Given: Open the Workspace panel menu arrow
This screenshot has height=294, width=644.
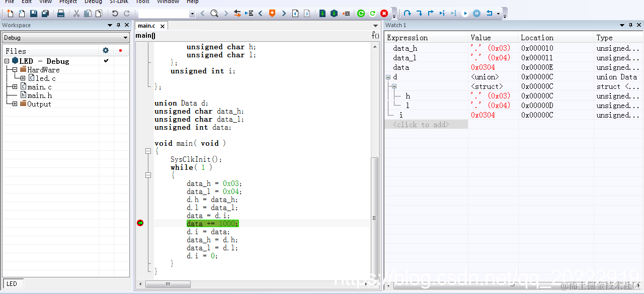Looking at the screenshot, I should (110, 25).
